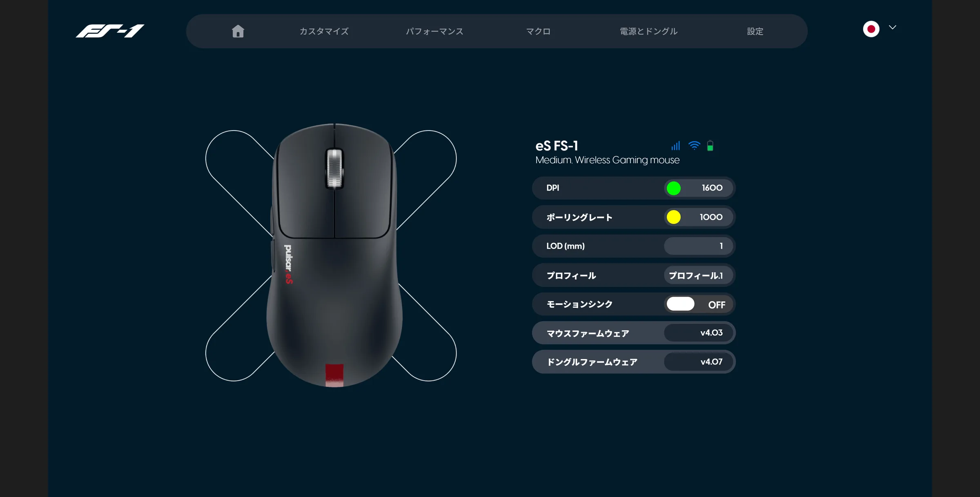Open the カスタマイズ tab

[x=324, y=31]
